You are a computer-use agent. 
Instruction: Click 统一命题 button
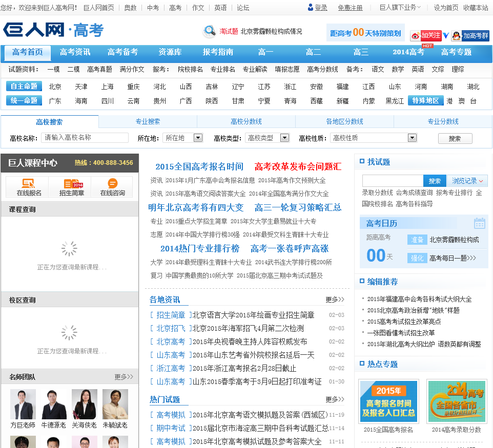(x=24, y=100)
